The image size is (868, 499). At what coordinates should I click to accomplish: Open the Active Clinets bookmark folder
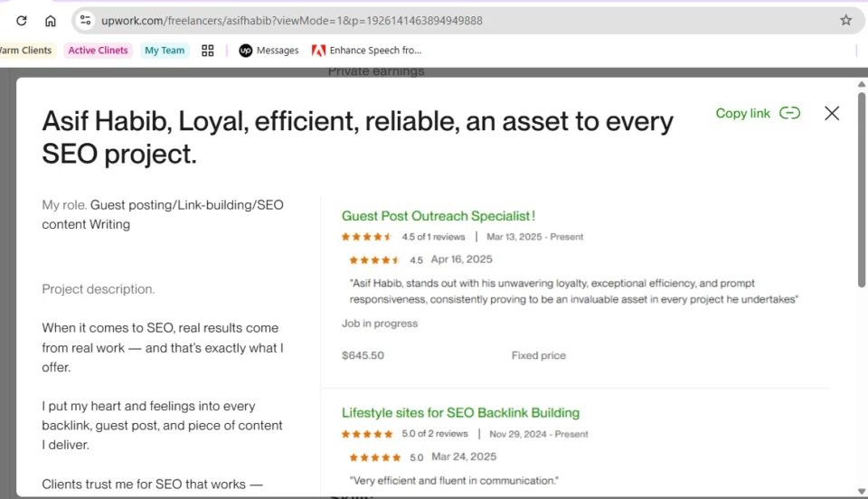coord(98,51)
